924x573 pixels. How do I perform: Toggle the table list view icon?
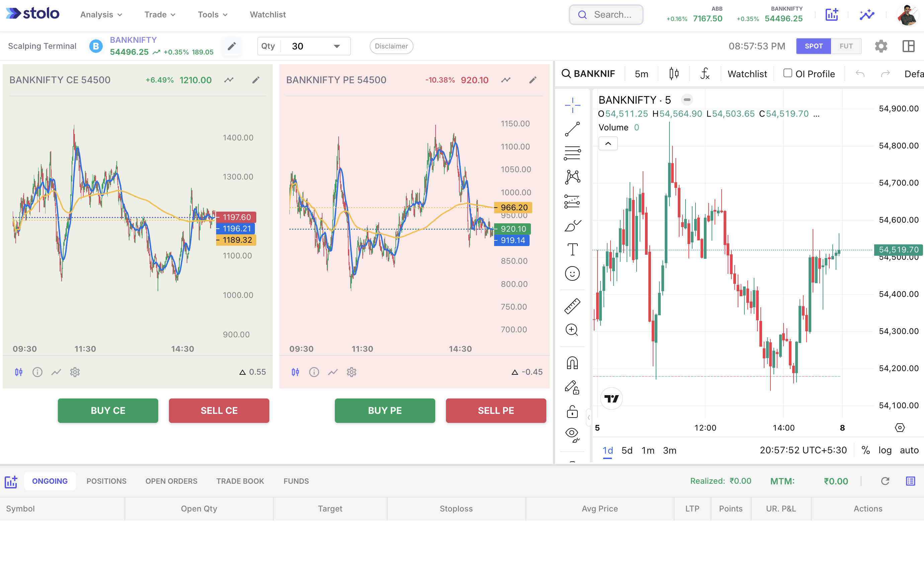pyautogui.click(x=910, y=481)
